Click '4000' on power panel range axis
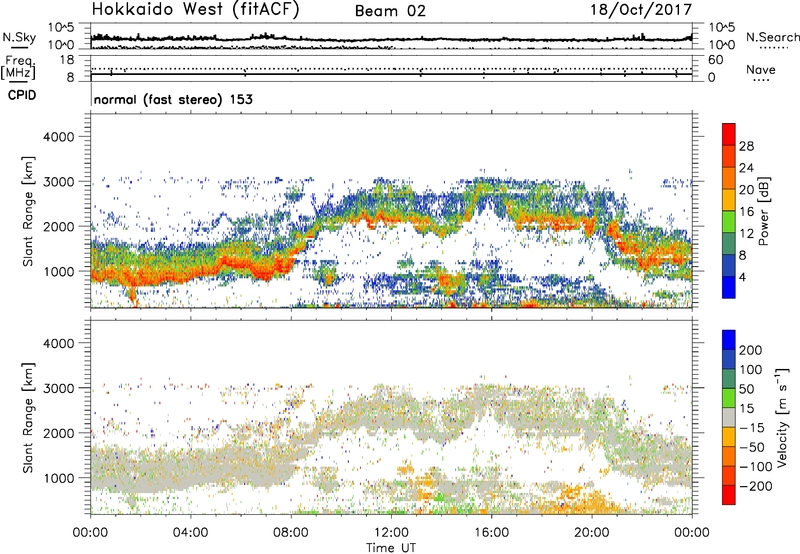This screenshot has height=554, width=800. (58, 137)
